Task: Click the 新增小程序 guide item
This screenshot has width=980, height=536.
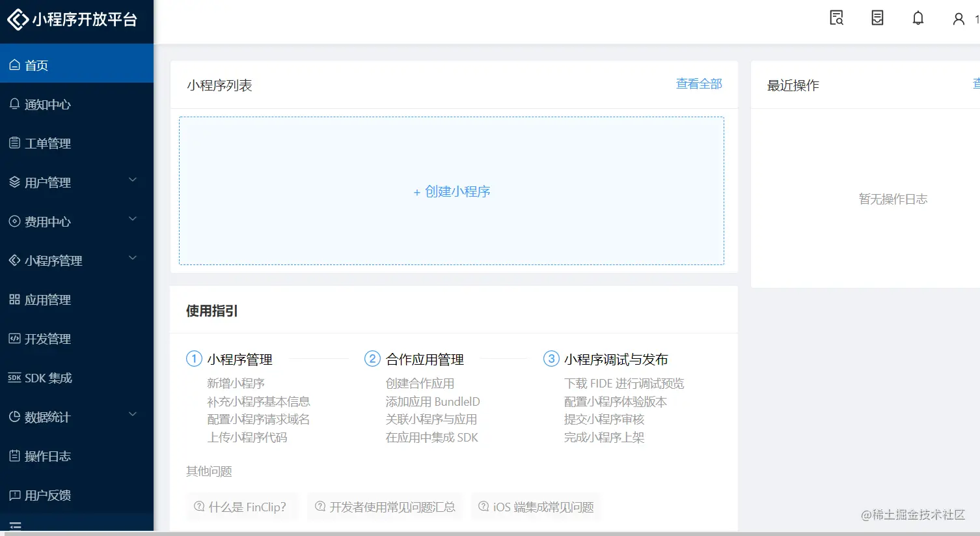Action: [x=236, y=384]
